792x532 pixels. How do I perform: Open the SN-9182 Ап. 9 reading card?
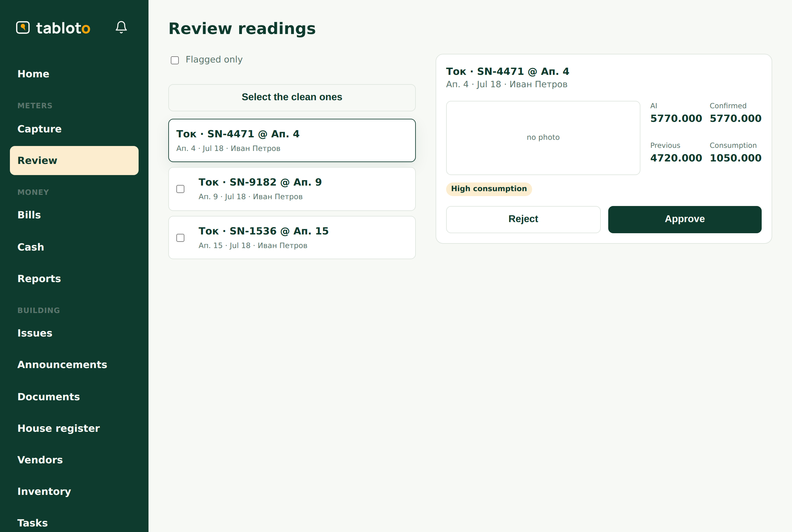pyautogui.click(x=292, y=189)
